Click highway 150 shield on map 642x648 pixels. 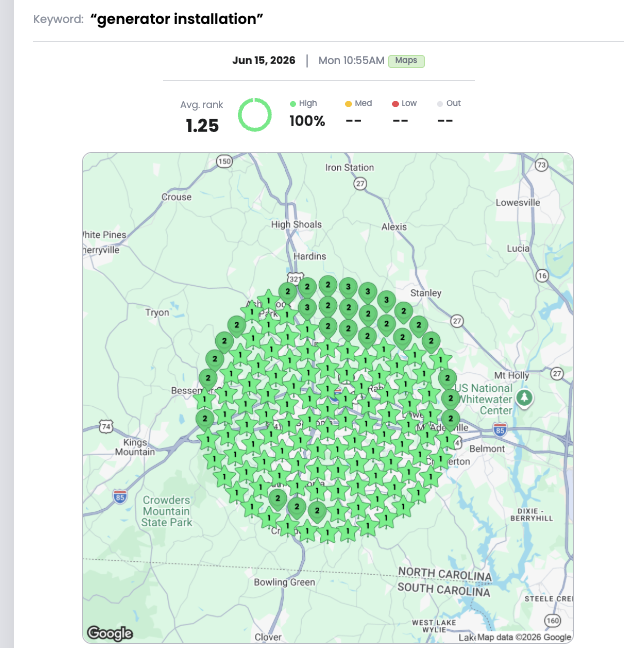tap(224, 161)
